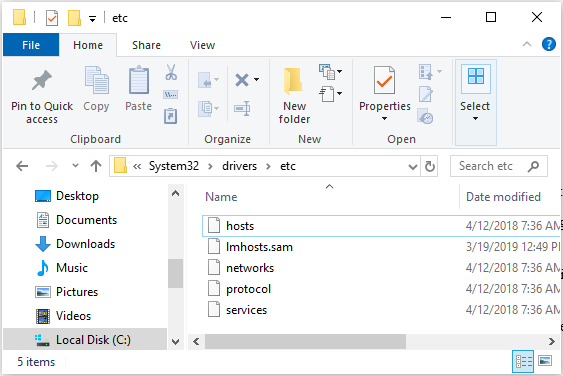Expand the Delete dropdown arrow

coord(256,80)
